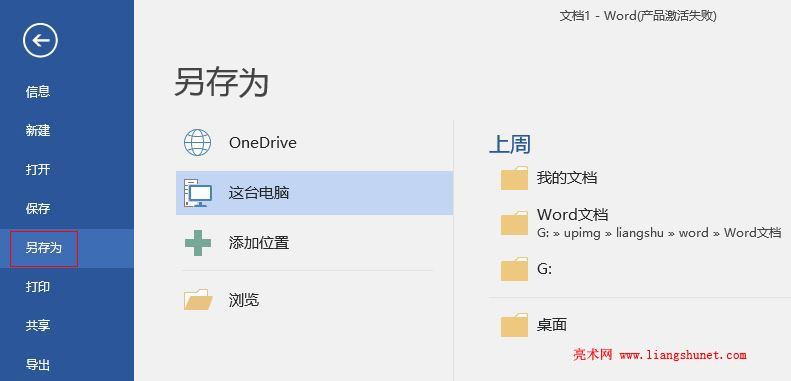Click the G: drive folder icon
Image resolution: width=791 pixels, height=381 pixels.
point(514,269)
